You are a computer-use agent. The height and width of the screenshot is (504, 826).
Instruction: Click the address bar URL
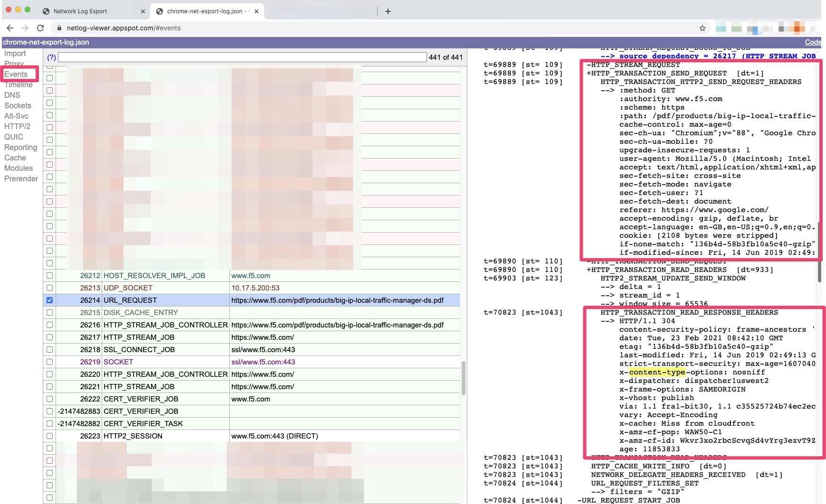click(123, 28)
